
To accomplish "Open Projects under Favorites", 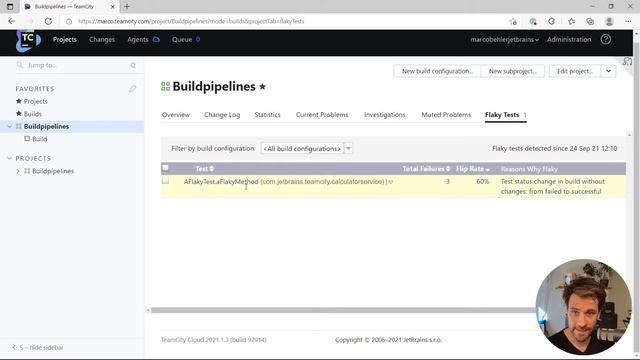I will (36, 101).
